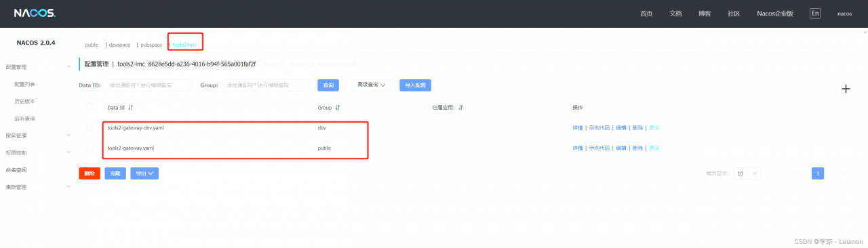Open 文档 in the top navigation
The image size is (868, 248).
(x=675, y=14)
